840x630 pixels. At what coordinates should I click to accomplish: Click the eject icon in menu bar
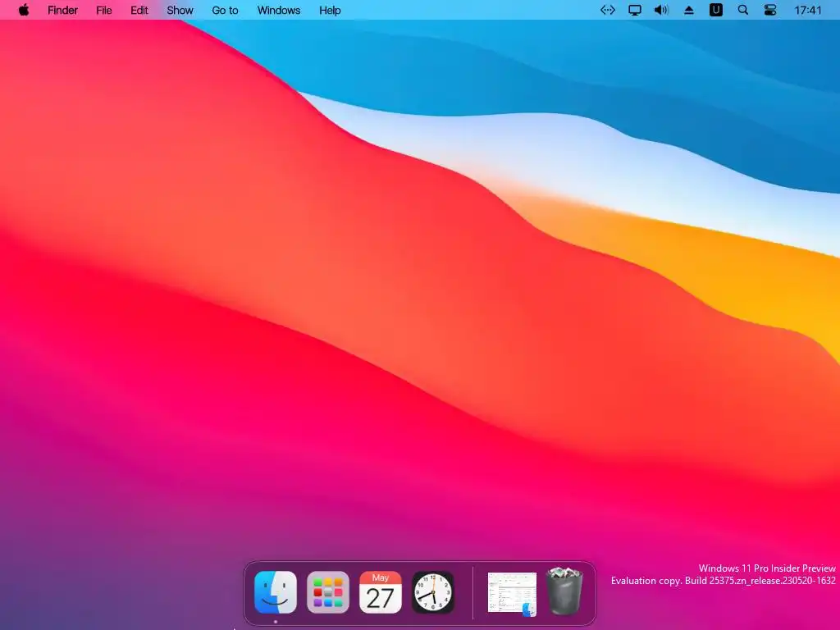[689, 10]
